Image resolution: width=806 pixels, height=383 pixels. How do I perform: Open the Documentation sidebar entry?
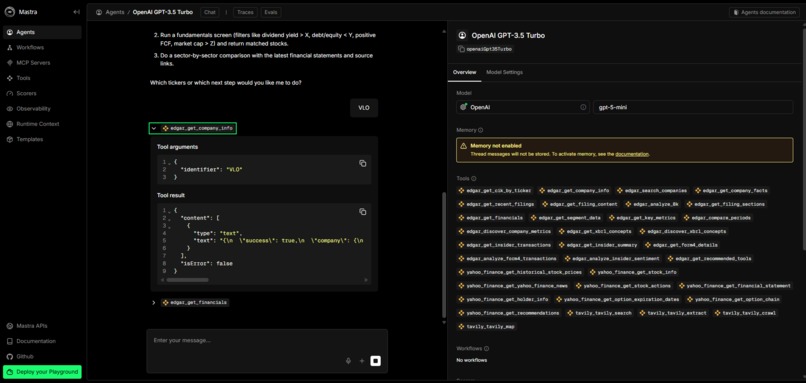[42, 341]
